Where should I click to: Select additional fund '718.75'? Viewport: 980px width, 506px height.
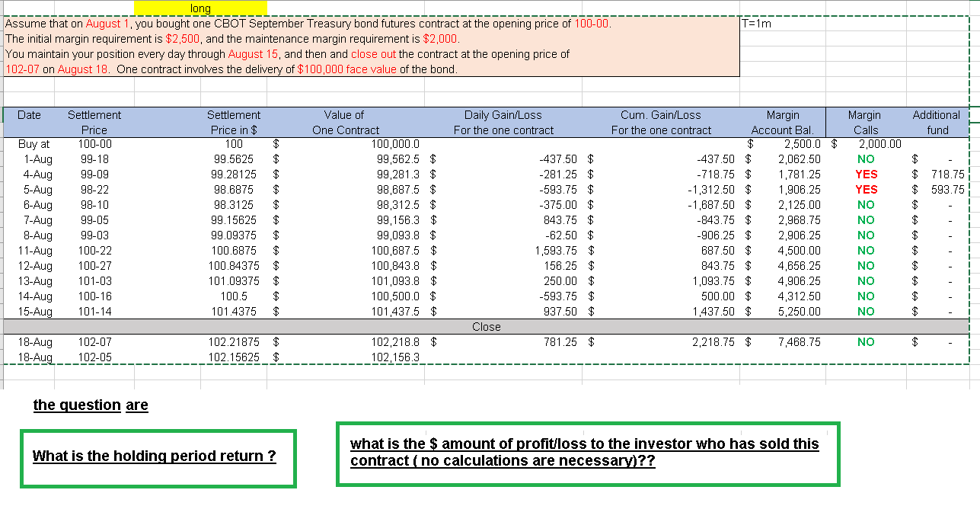pos(948,175)
